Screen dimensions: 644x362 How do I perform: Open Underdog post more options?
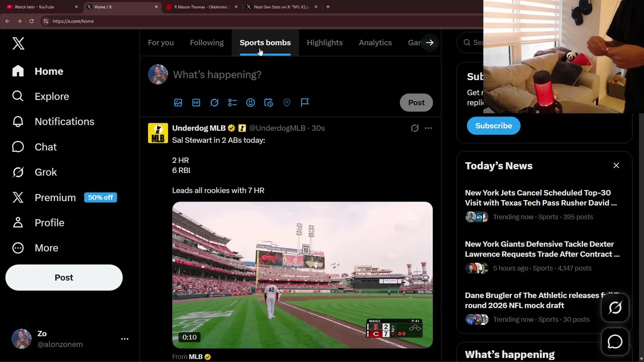[x=428, y=128]
